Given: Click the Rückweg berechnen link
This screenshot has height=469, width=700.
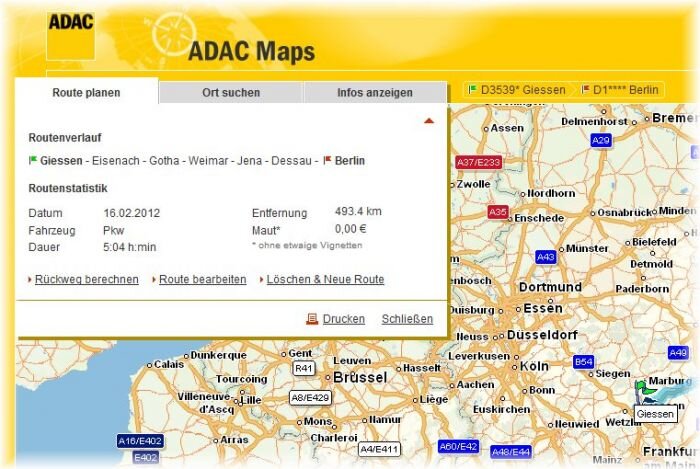Looking at the screenshot, I should 87,279.
